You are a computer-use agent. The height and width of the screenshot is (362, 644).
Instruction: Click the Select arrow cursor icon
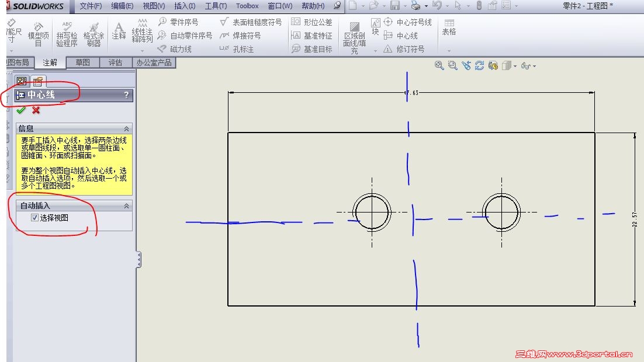coord(458,5)
